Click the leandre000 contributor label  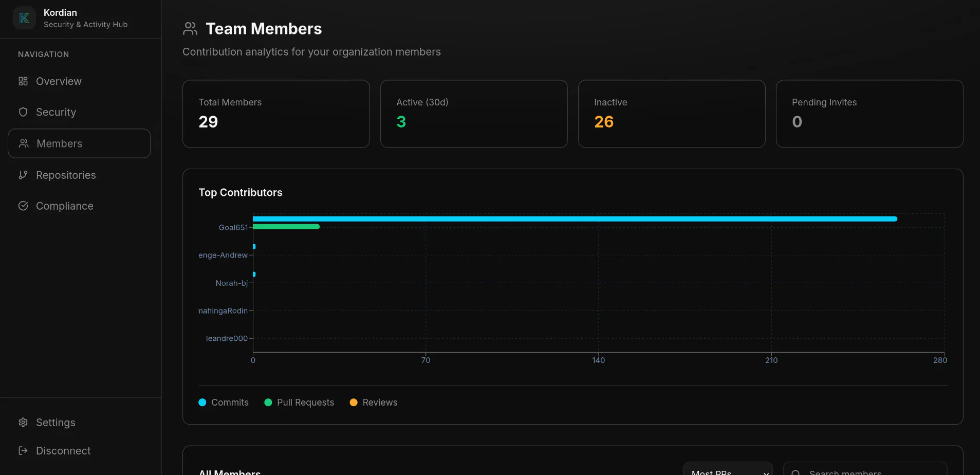(x=227, y=338)
